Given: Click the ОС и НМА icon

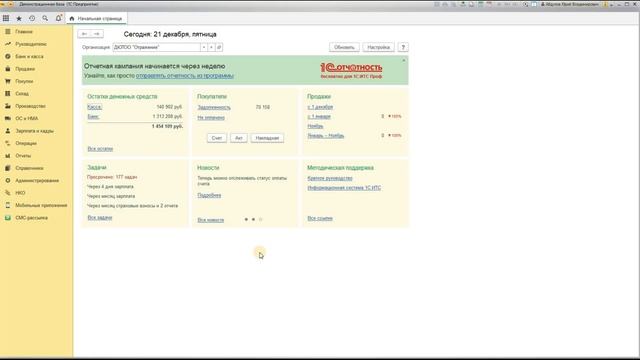Looking at the screenshot, I should 7,118.
